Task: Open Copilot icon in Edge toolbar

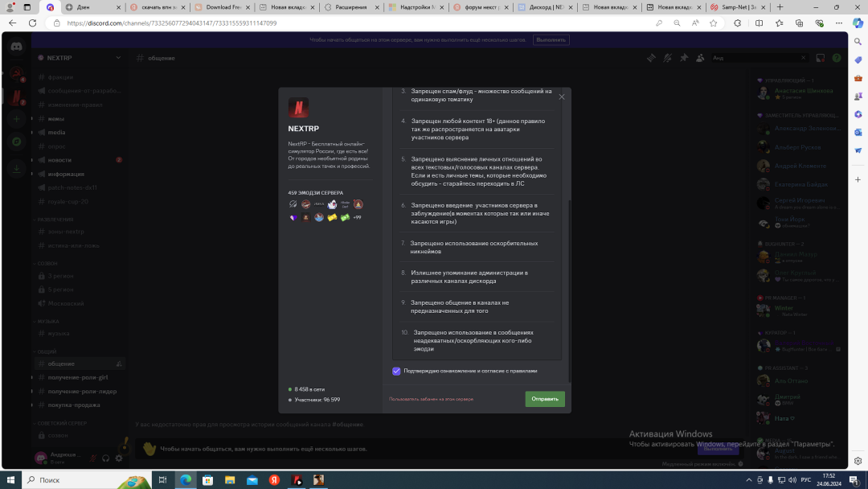Action: (858, 23)
